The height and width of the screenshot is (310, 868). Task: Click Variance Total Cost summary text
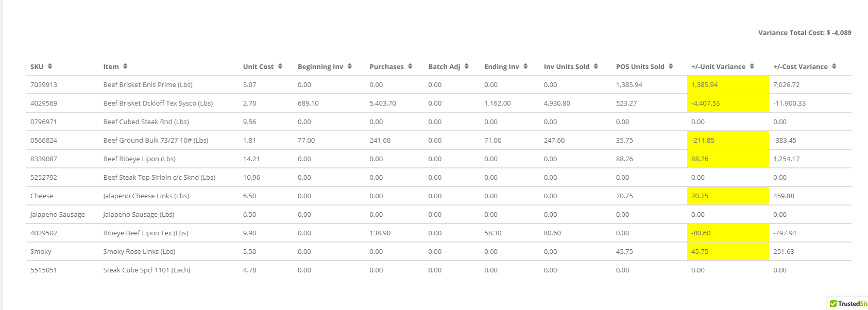click(x=804, y=33)
